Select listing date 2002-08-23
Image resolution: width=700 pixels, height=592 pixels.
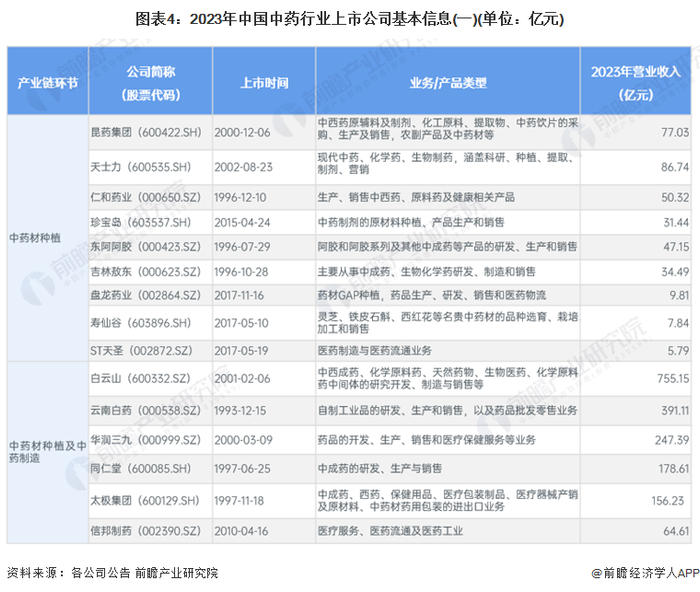click(243, 167)
